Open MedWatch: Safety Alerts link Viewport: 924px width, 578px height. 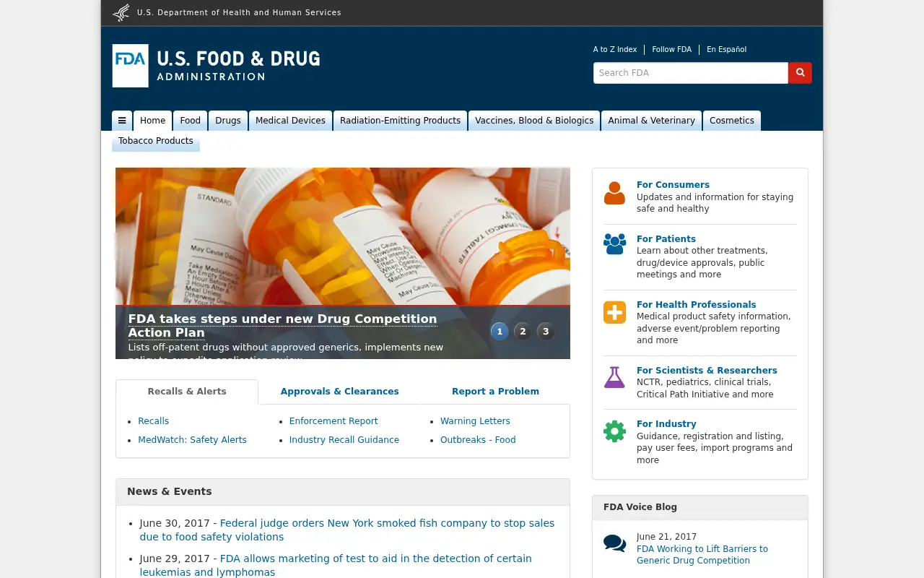[x=192, y=440]
